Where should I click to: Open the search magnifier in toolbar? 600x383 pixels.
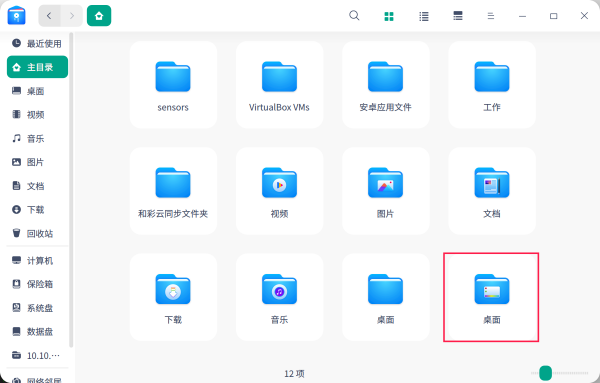point(354,16)
